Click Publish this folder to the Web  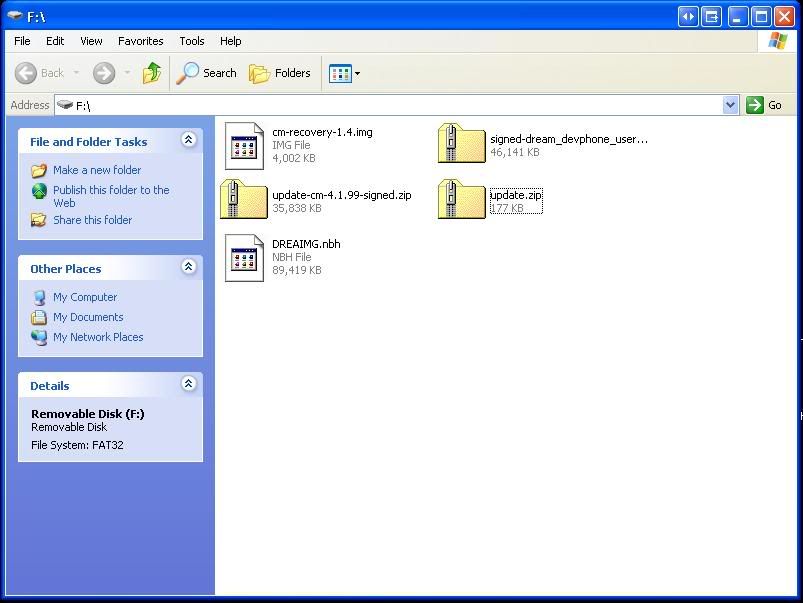tap(111, 196)
